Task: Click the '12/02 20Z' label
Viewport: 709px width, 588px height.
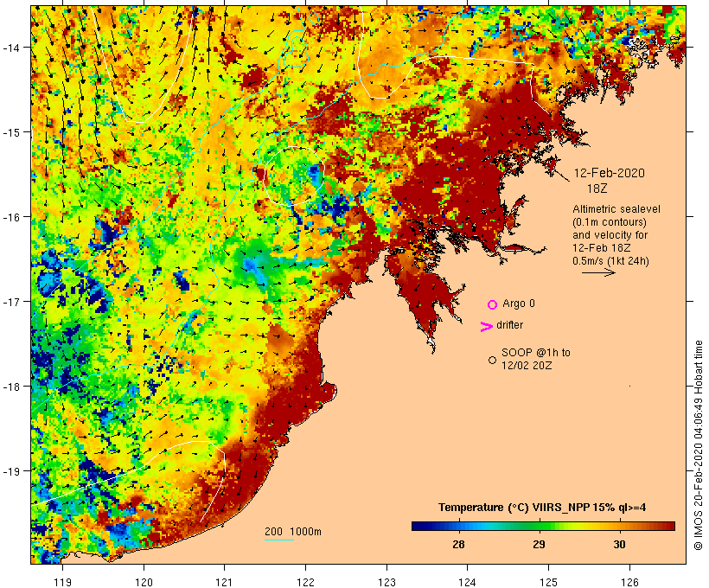Action: [x=527, y=366]
